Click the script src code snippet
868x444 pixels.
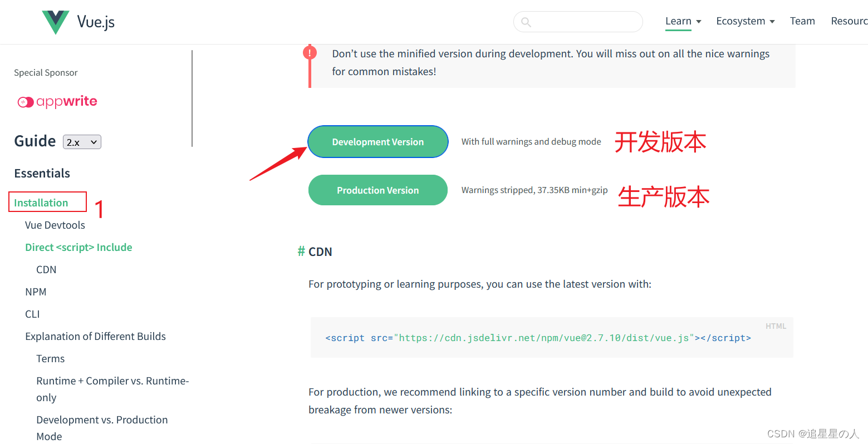click(538, 338)
